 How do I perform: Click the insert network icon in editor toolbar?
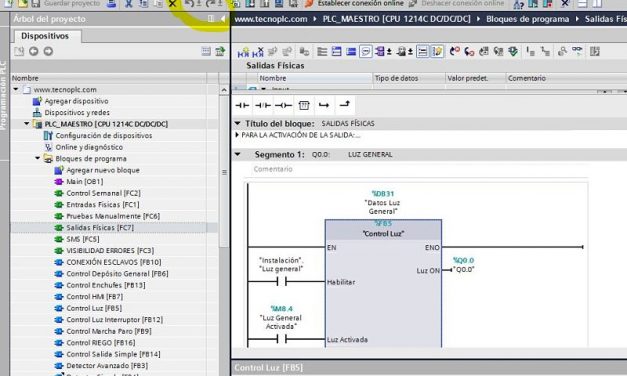tap(243, 52)
